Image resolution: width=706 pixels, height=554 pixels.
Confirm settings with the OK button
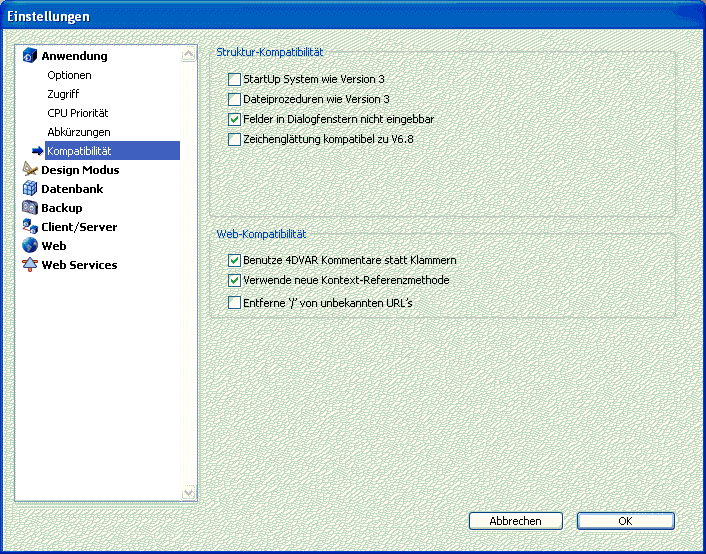pos(625,521)
